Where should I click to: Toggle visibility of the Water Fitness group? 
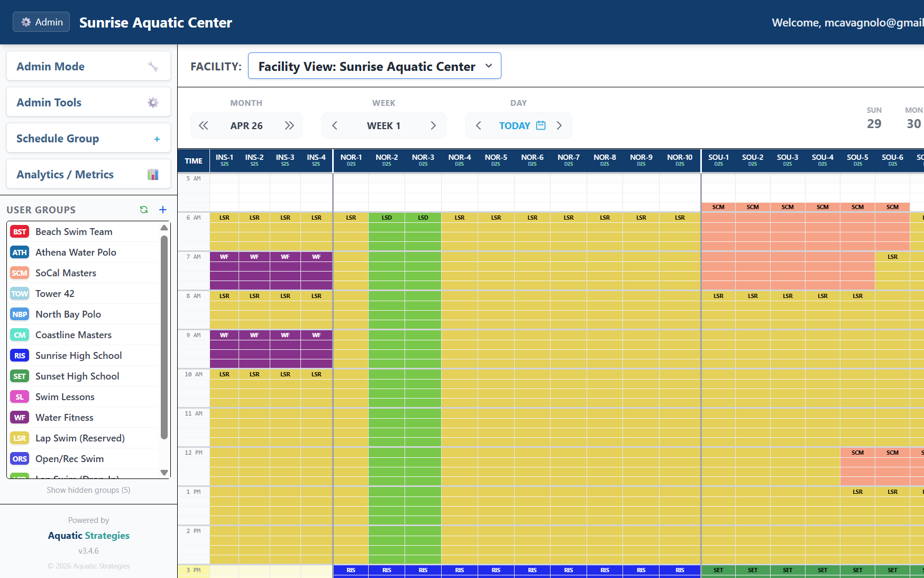coord(20,417)
